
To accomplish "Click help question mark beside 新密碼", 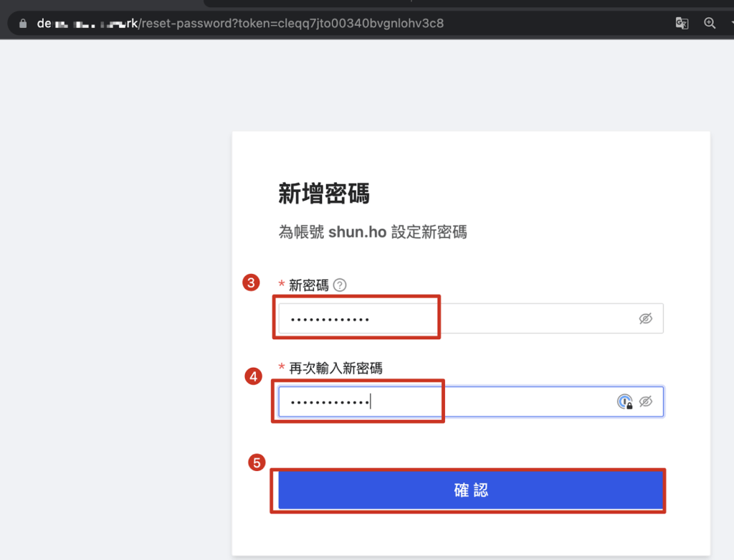I will click(340, 285).
